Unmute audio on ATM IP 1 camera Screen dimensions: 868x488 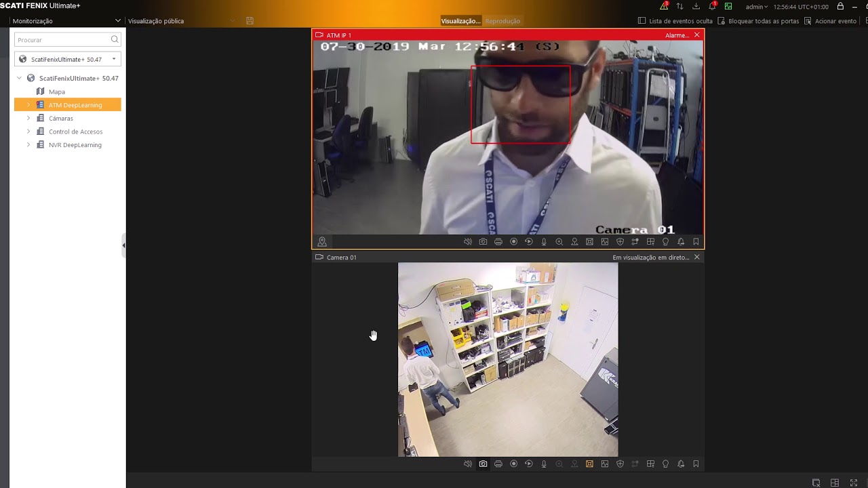468,242
